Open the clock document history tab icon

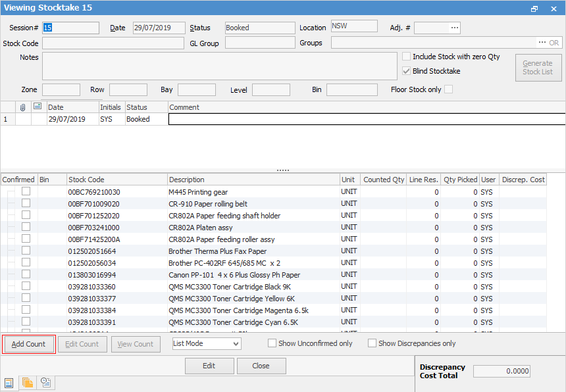point(45,383)
